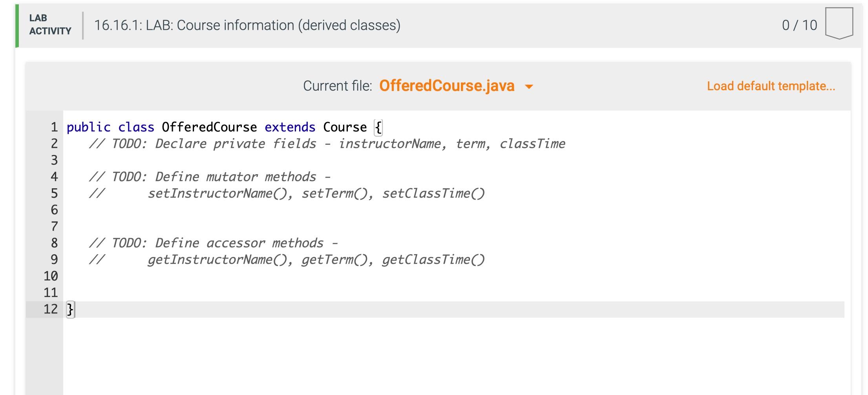Click the score display showing 0 / 10

pyautogui.click(x=799, y=24)
